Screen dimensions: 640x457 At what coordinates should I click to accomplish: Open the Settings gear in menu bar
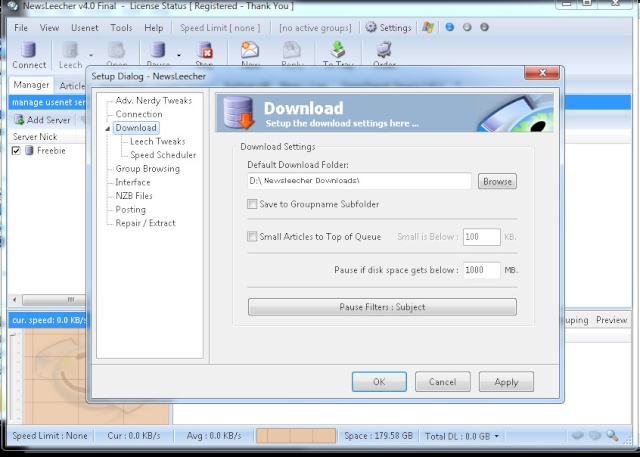[371, 27]
